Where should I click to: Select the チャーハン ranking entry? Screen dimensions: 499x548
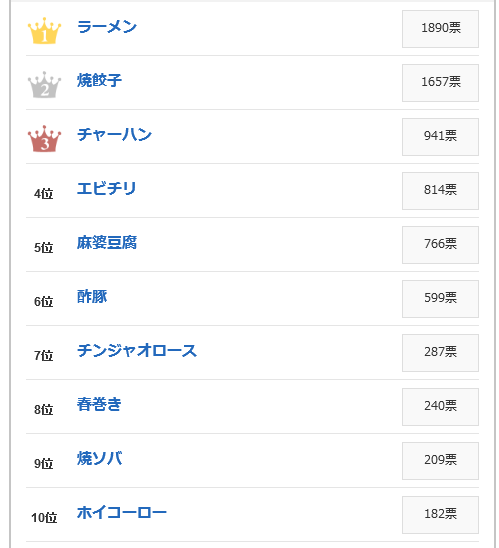pyautogui.click(x=114, y=135)
